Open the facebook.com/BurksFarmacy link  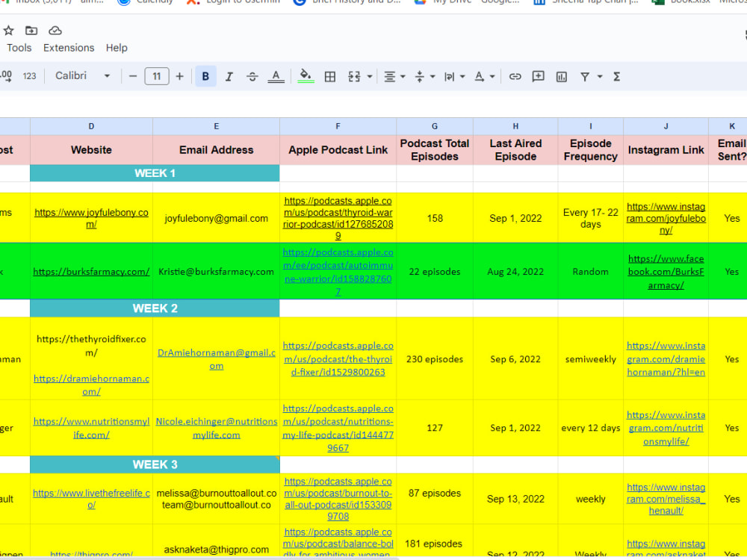(666, 272)
